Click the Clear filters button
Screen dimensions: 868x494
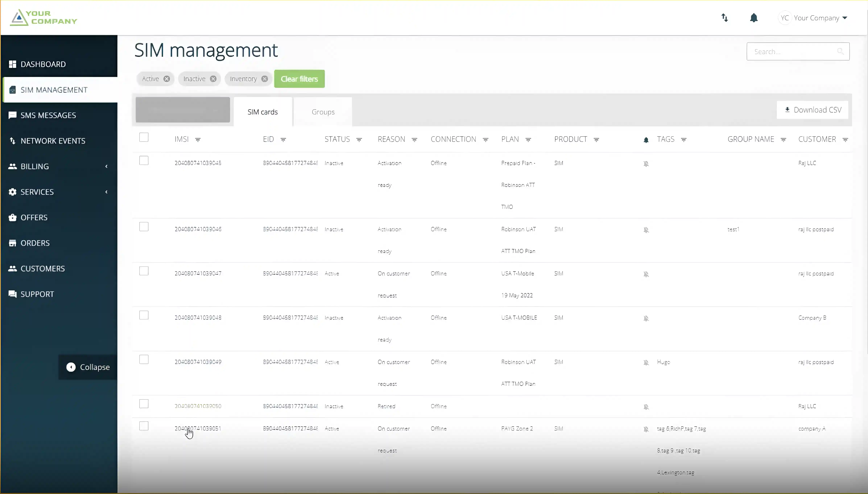[x=299, y=79]
